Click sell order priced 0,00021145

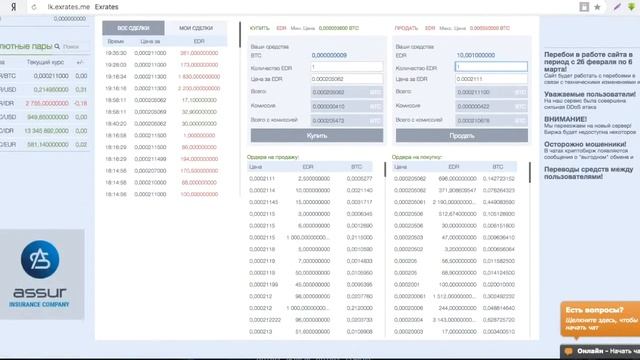[x=310, y=202]
